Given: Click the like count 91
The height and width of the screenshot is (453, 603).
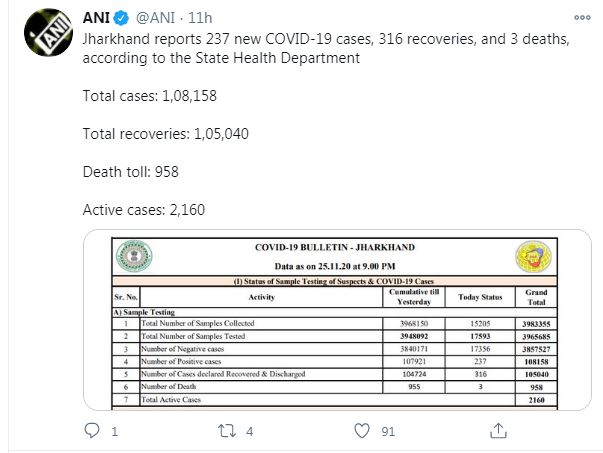Looking at the screenshot, I should [388, 432].
